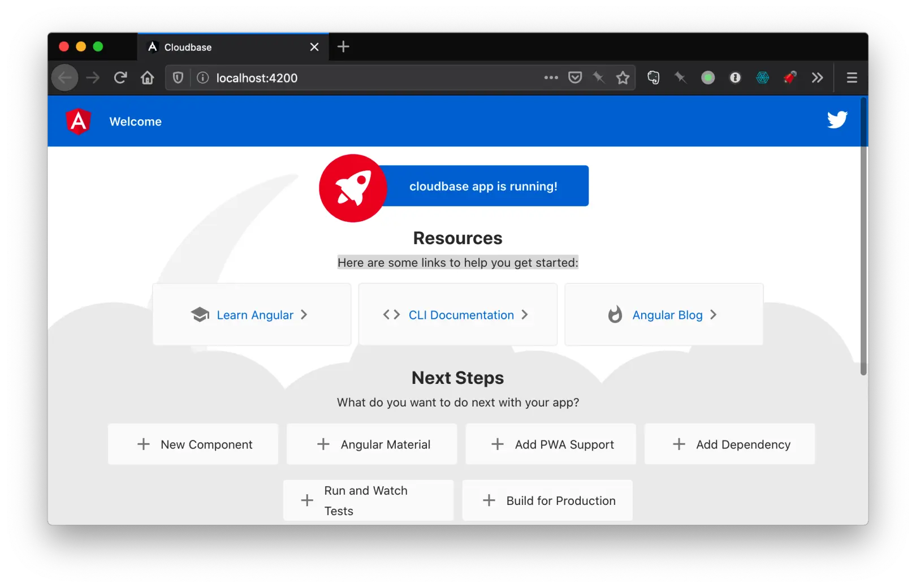Viewport: 916px width, 588px height.
Task: Open the Firefox hamburger menu
Action: (852, 77)
